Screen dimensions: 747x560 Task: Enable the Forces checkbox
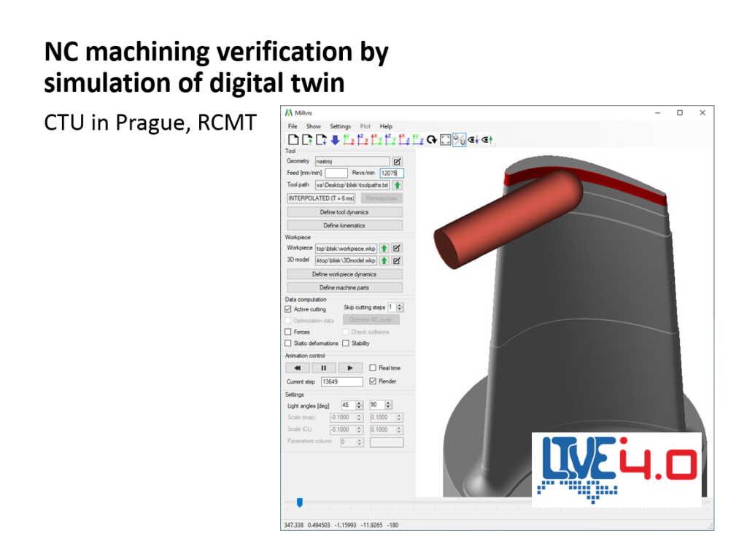point(288,332)
